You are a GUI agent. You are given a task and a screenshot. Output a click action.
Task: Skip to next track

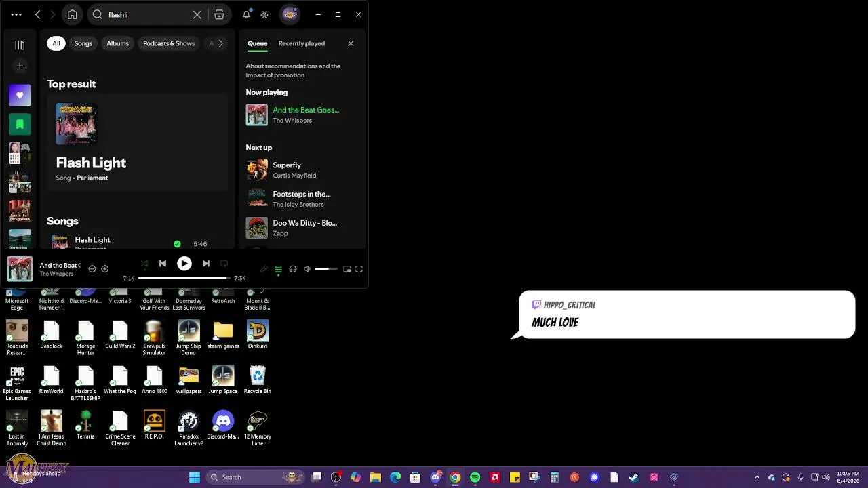tap(206, 264)
